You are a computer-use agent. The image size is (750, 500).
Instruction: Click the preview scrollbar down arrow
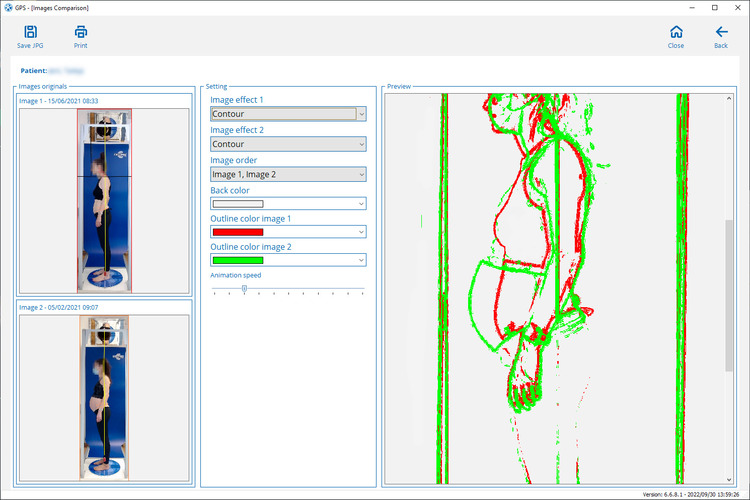729,479
